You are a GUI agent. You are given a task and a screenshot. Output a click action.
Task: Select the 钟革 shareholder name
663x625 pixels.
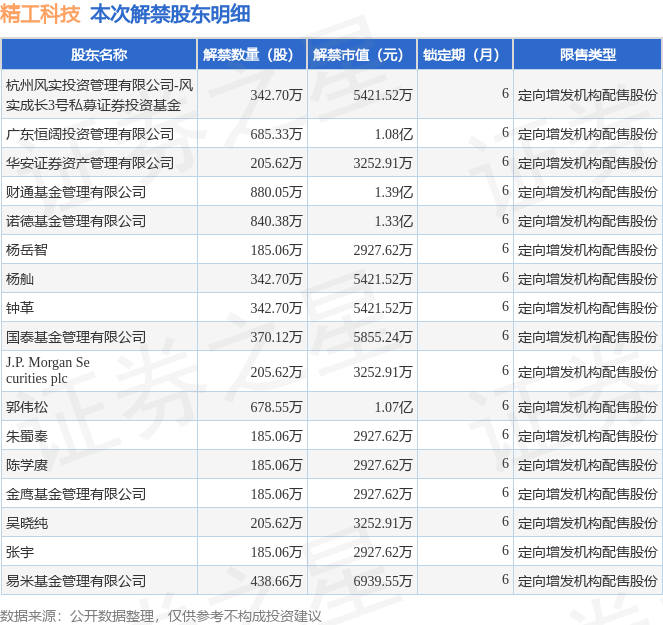pyautogui.click(x=20, y=308)
